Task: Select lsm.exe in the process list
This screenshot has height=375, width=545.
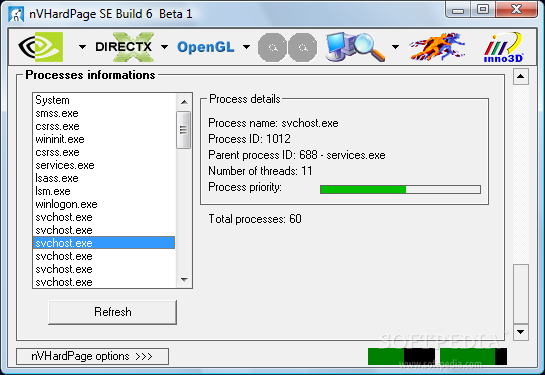Action: [x=104, y=191]
